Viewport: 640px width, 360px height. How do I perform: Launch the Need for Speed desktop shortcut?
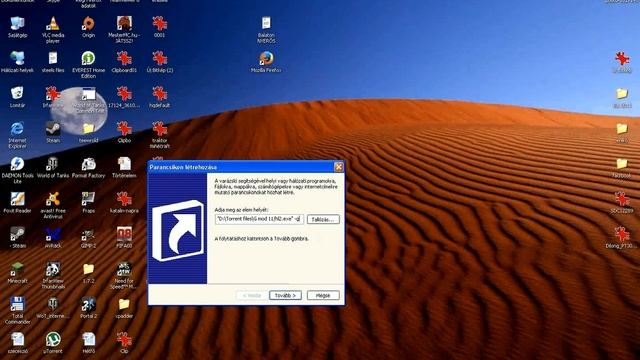click(124, 269)
